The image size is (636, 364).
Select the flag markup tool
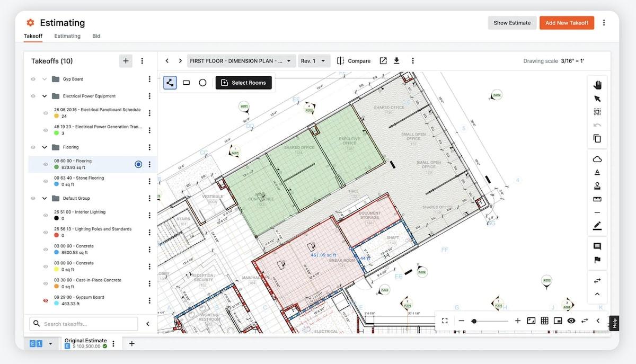(597, 260)
